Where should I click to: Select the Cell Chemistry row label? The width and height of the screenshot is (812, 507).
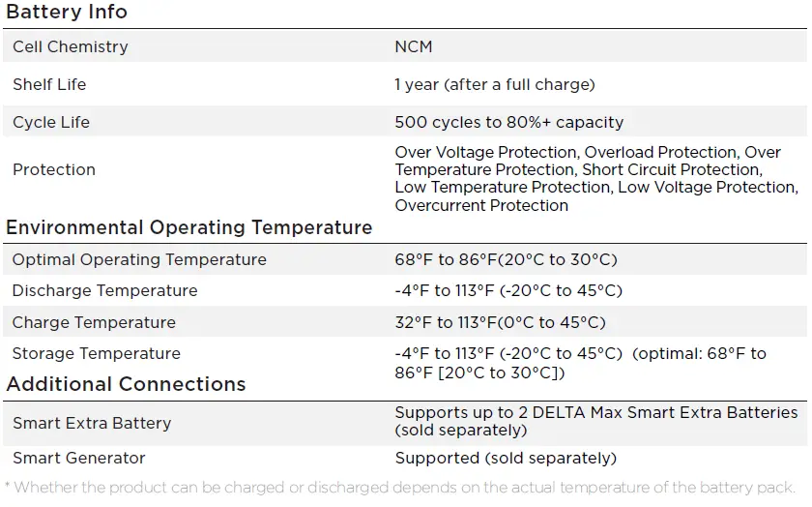pos(70,46)
